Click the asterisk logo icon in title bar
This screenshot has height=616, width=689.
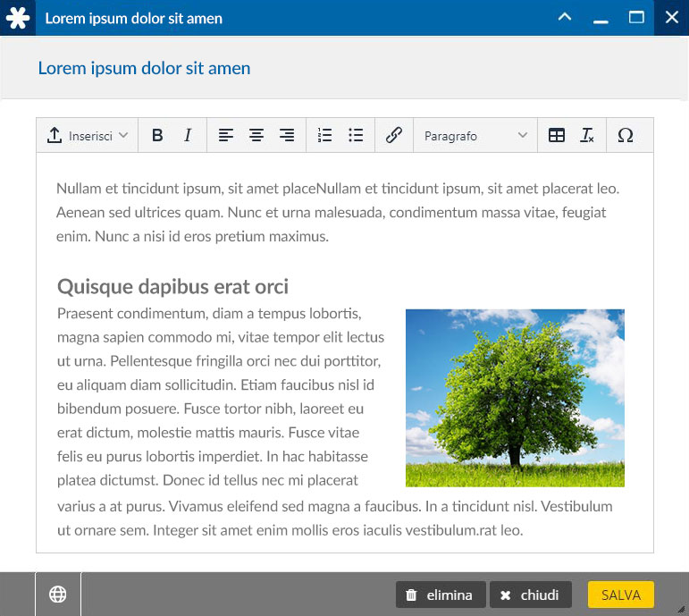tap(18, 18)
